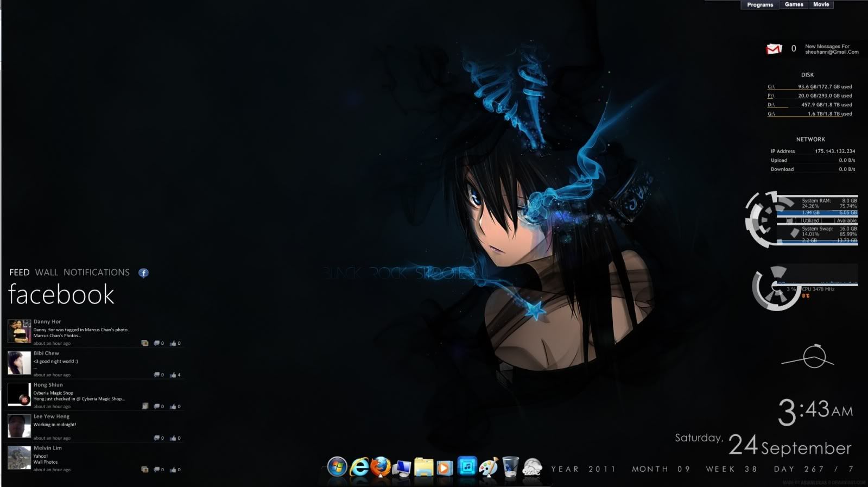Click the like icon on Danny Hor's post
Viewport: 868px width, 487px height.
(x=173, y=343)
